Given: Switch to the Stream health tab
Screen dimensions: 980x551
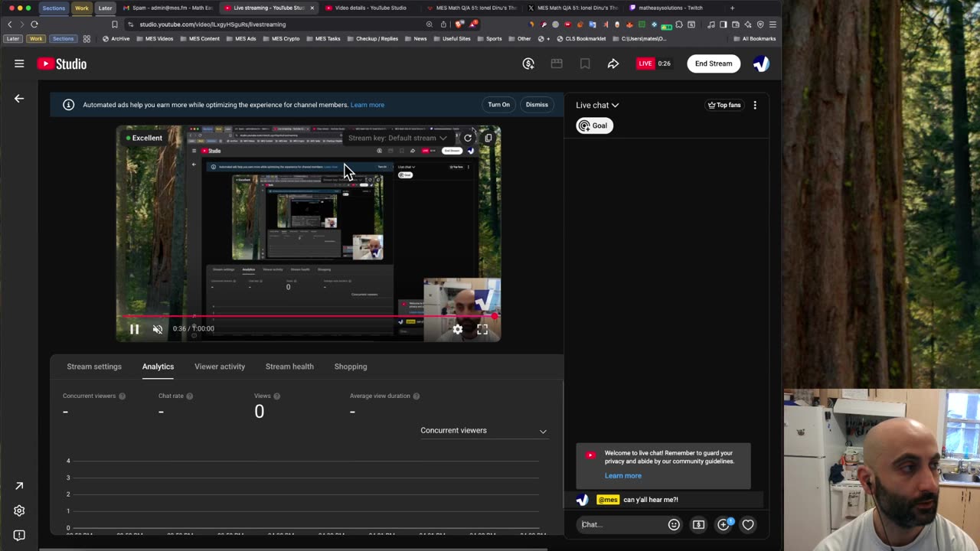Looking at the screenshot, I should pyautogui.click(x=289, y=367).
